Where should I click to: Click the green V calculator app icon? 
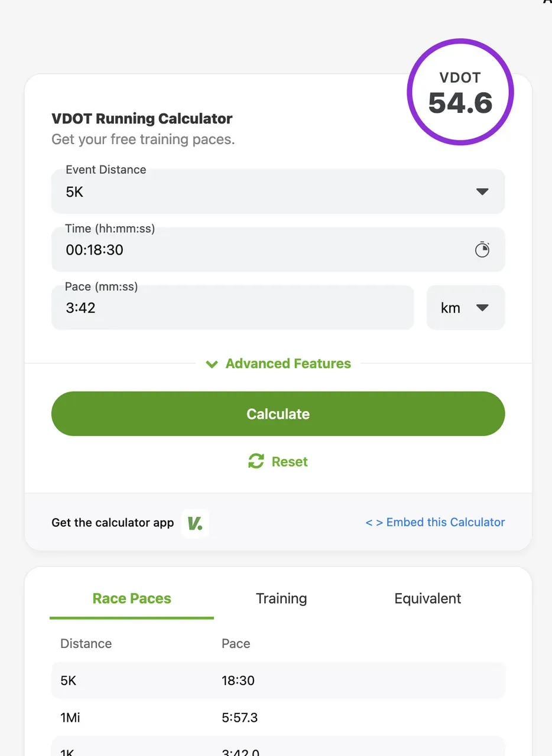click(x=195, y=523)
